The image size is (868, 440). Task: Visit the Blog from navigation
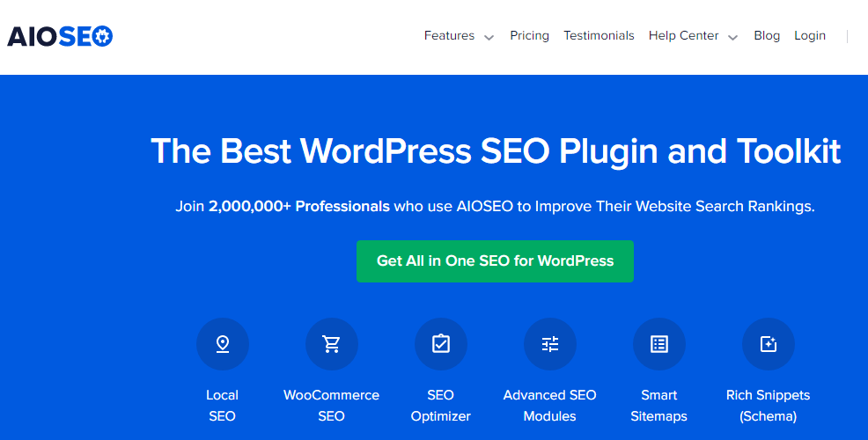coord(767,35)
